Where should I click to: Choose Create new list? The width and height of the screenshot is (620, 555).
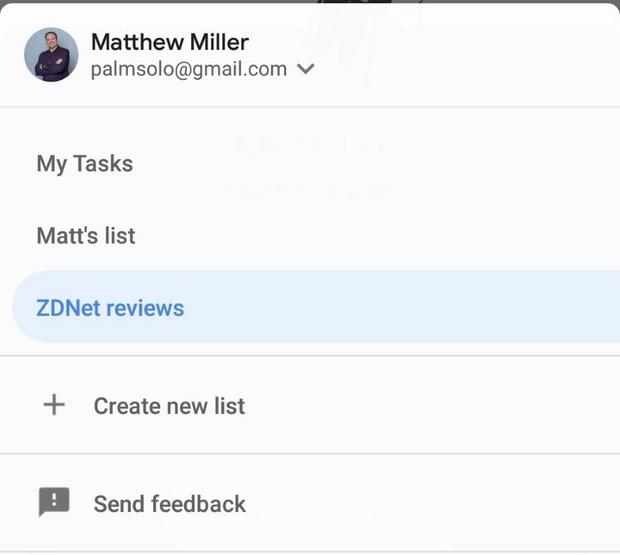[169, 406]
